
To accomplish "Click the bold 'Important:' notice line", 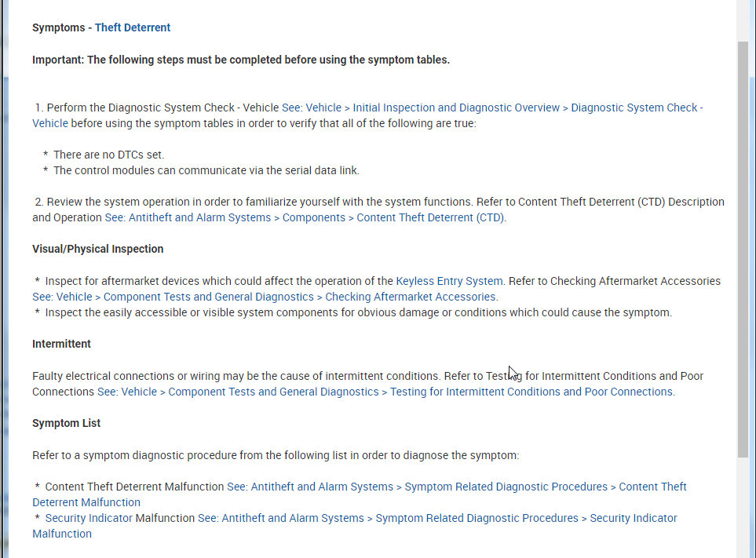I will point(240,60).
